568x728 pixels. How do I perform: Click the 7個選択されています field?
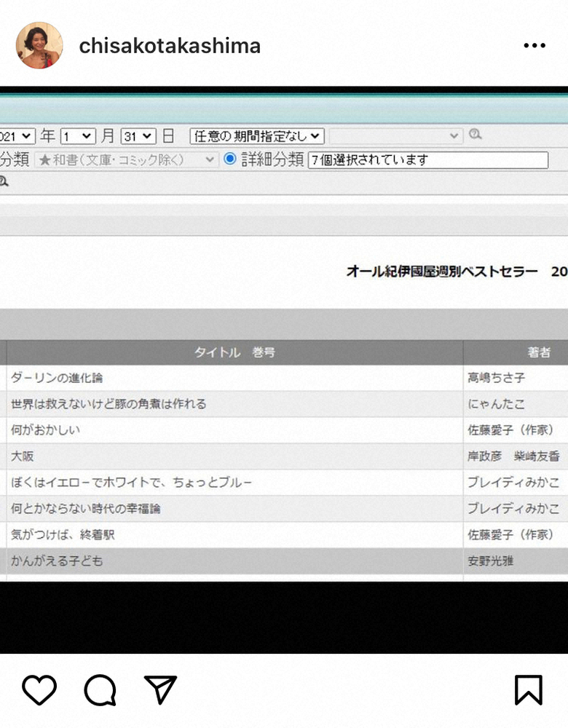(427, 159)
